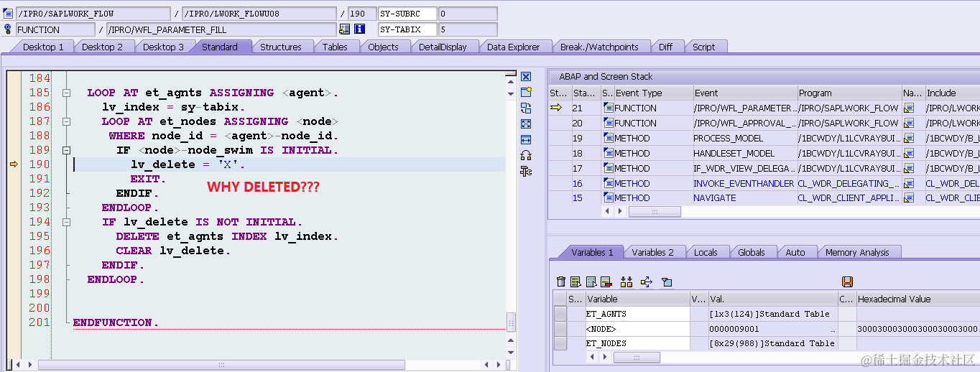Click ABAP stack horizontal scrollbar thumb

click(655, 212)
